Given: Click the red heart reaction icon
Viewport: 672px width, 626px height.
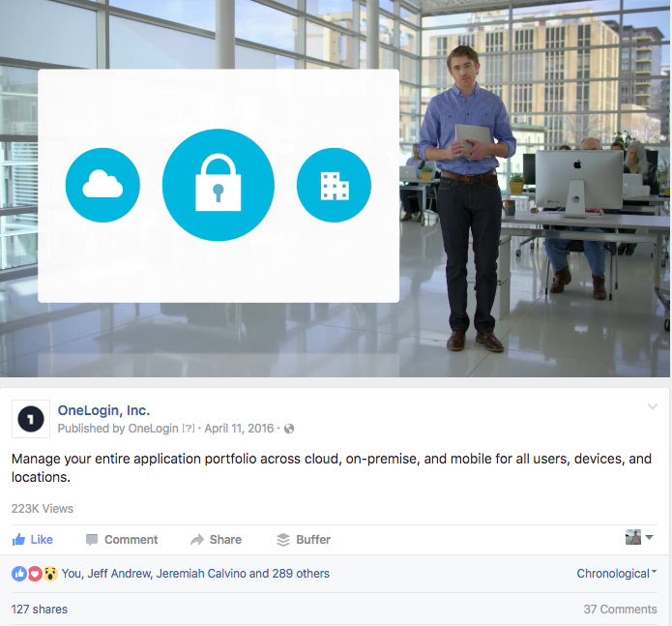Looking at the screenshot, I should (35, 573).
